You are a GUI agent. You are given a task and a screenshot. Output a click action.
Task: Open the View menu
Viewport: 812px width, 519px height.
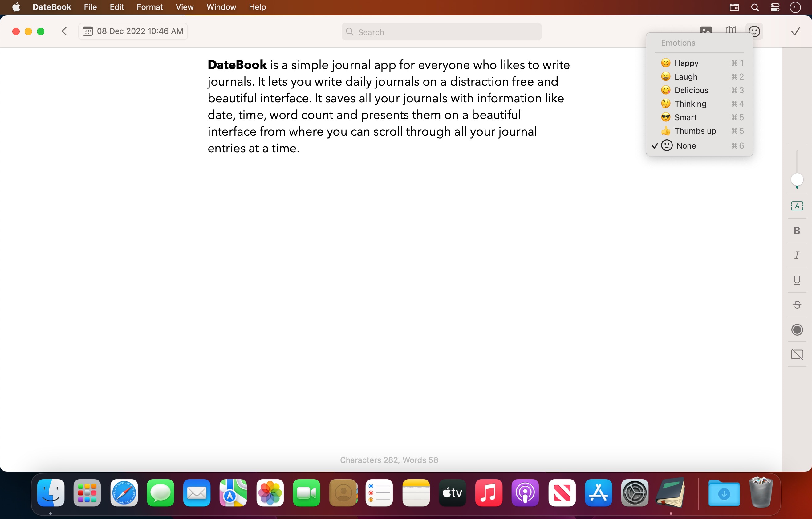point(185,7)
